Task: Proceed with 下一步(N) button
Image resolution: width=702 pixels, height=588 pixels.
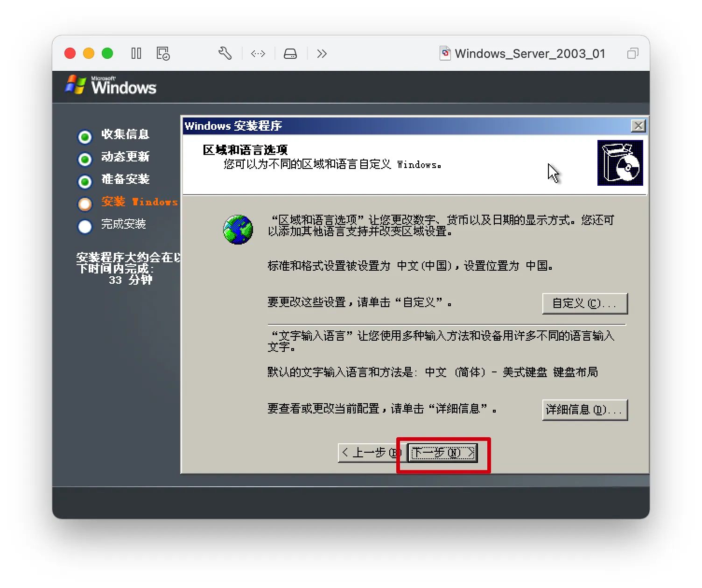Action: point(442,453)
